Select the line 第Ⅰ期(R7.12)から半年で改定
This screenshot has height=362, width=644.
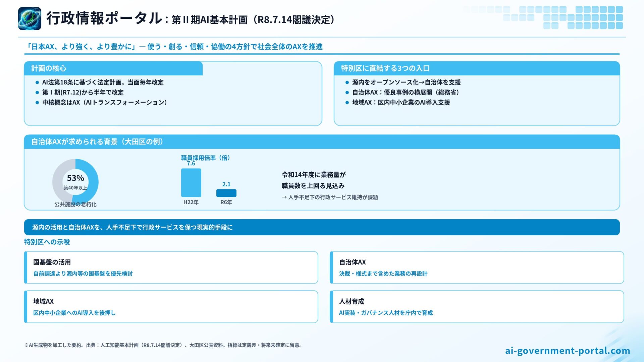83,93
